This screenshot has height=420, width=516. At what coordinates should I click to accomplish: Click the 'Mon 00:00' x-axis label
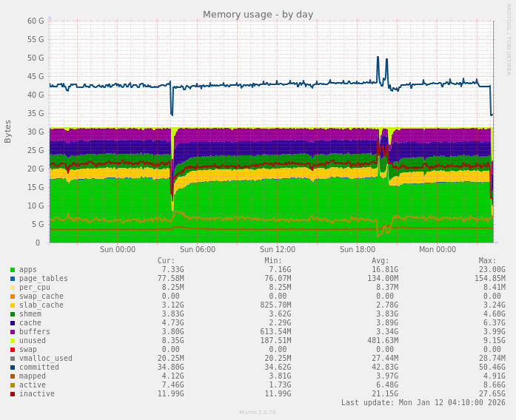click(x=438, y=249)
